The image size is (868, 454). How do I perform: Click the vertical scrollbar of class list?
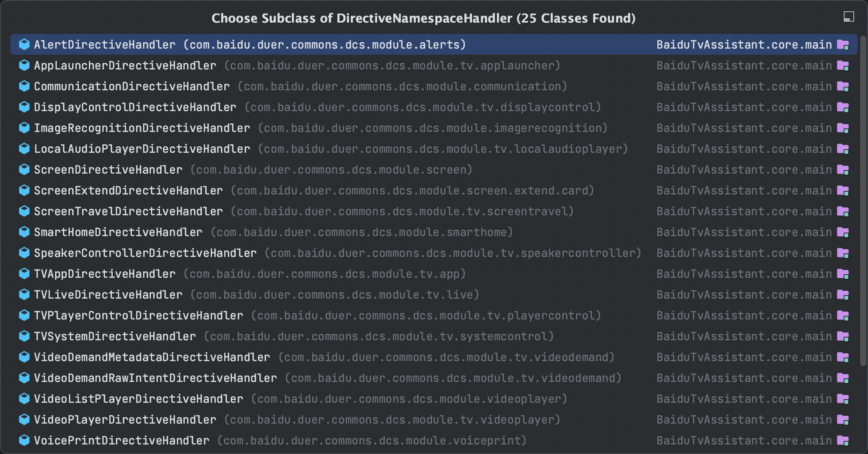point(863,195)
